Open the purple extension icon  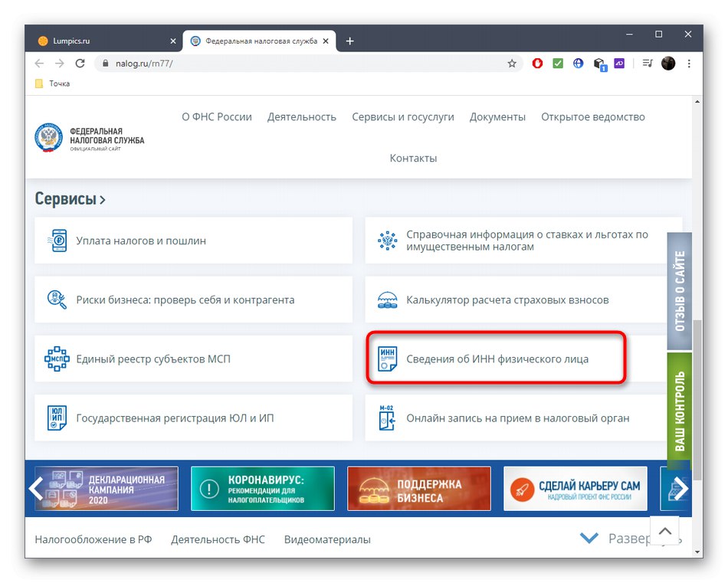[x=619, y=63]
